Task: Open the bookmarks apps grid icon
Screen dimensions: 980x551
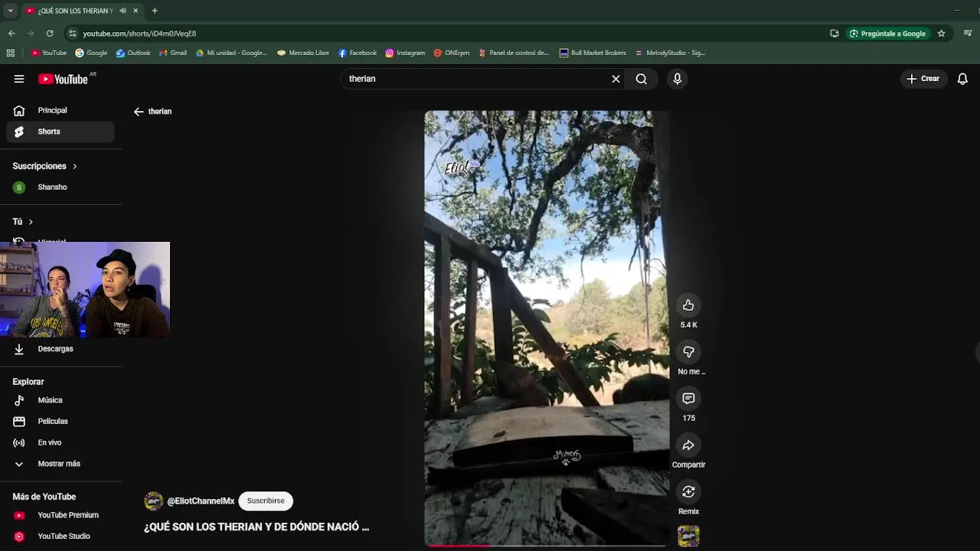Action: [x=10, y=53]
